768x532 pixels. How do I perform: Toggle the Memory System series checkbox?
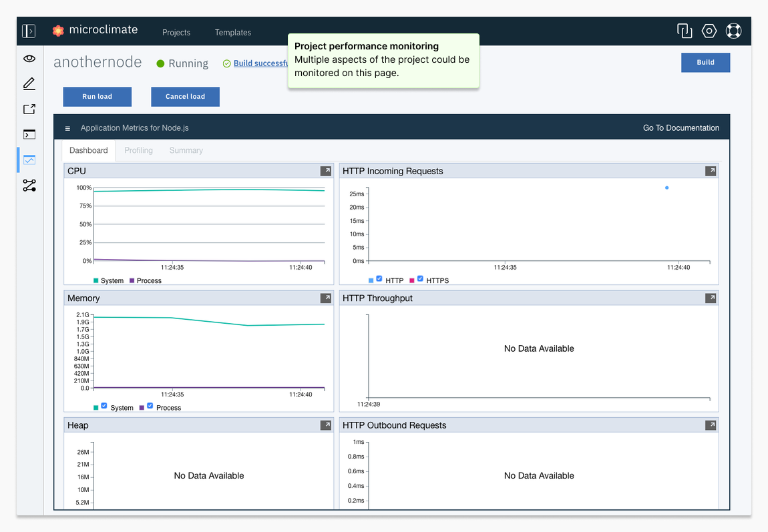pos(104,406)
